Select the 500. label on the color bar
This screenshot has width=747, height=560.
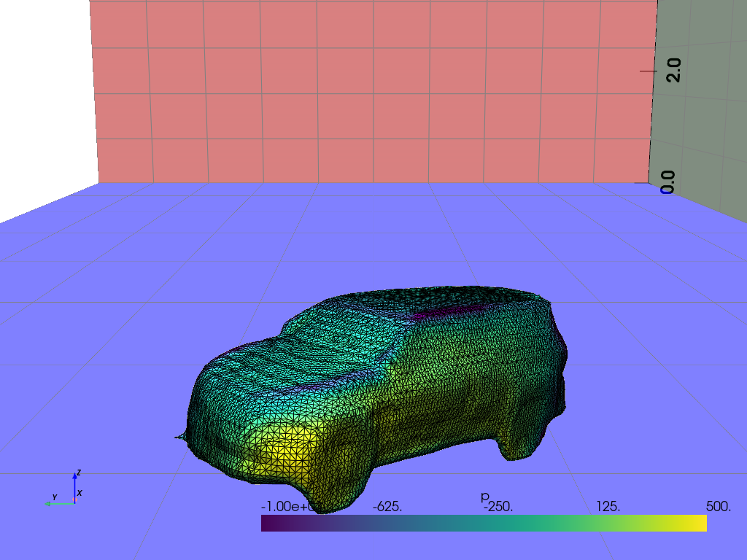[x=718, y=506]
